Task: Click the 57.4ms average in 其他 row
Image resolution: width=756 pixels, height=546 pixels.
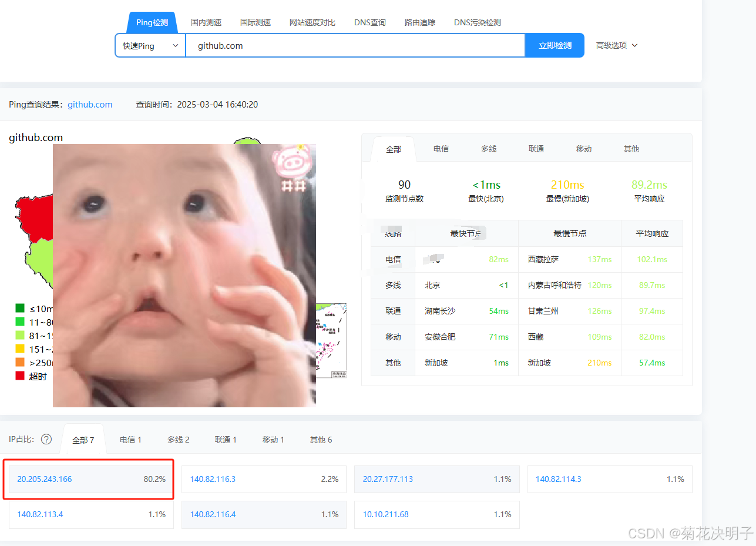Action: click(x=652, y=363)
